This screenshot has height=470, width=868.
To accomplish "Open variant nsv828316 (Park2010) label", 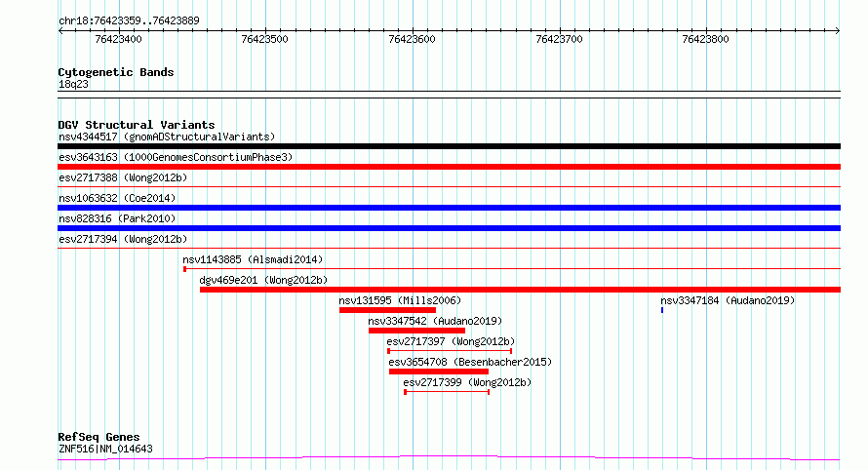I will coord(117,218).
